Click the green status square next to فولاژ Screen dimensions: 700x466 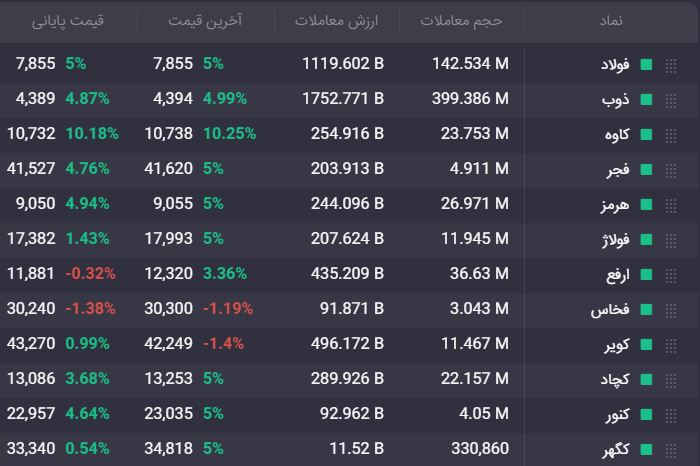point(646,240)
